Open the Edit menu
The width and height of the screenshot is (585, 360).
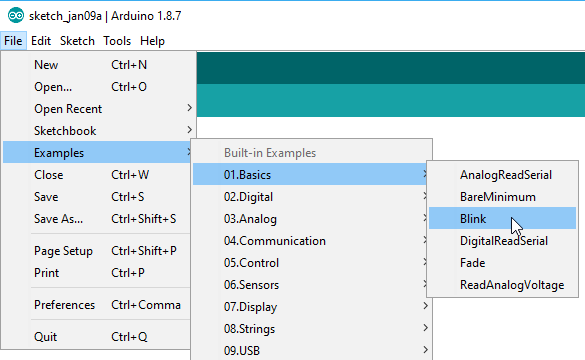coord(41,41)
